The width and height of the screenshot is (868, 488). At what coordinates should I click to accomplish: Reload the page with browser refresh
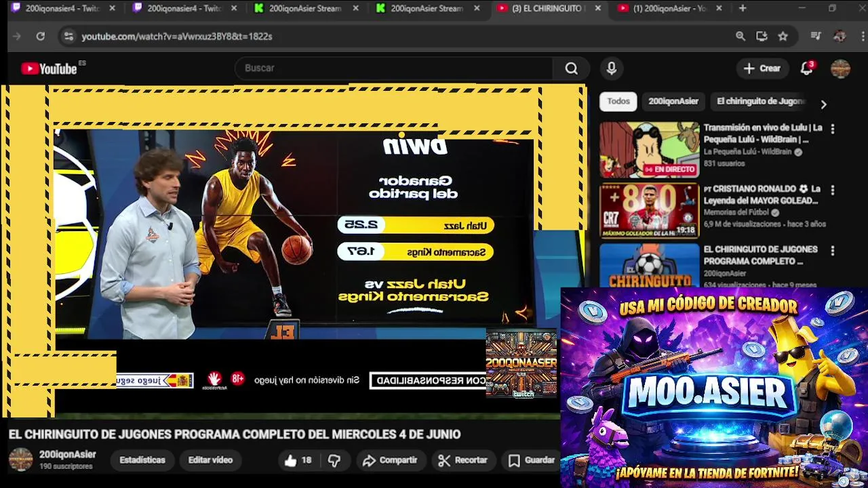click(x=41, y=37)
